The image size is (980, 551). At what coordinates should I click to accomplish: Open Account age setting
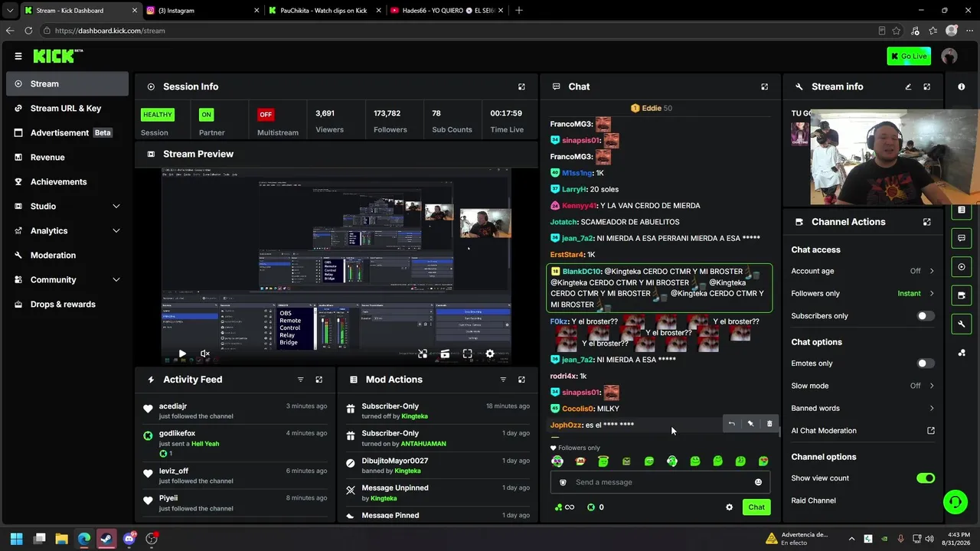pyautogui.click(x=863, y=271)
